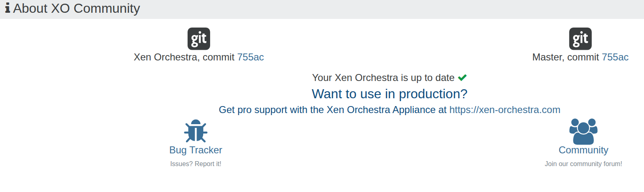This screenshot has height=192, width=644.
Task: Click the "Xen Orchestra, commit" label text
Action: 184,57
